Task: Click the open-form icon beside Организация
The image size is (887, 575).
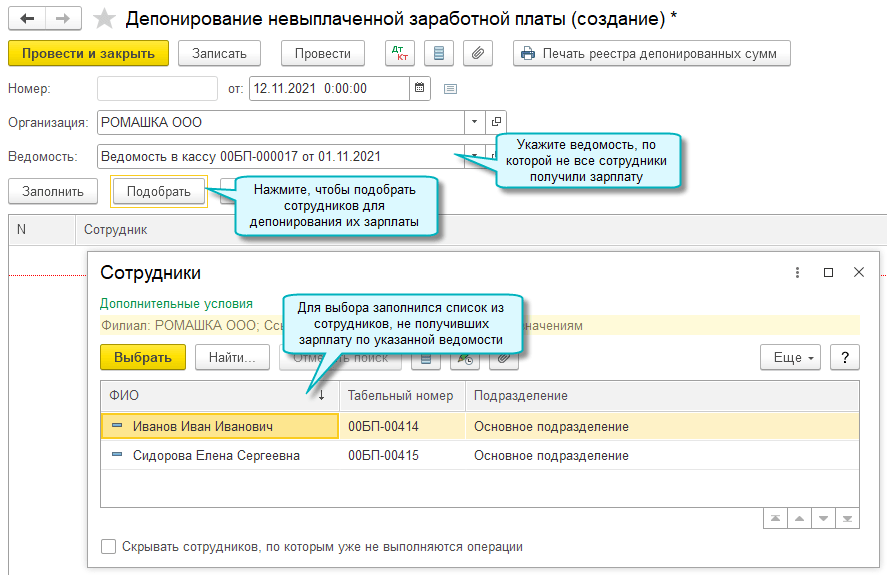Action: coord(496,122)
